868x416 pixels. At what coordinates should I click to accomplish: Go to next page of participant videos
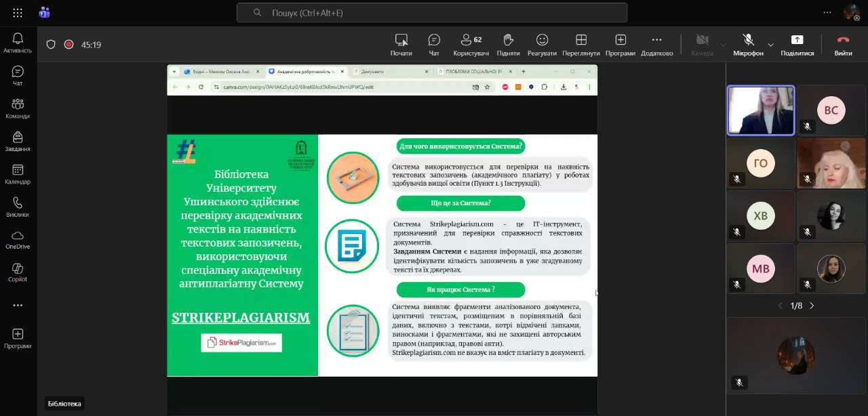[x=812, y=306]
